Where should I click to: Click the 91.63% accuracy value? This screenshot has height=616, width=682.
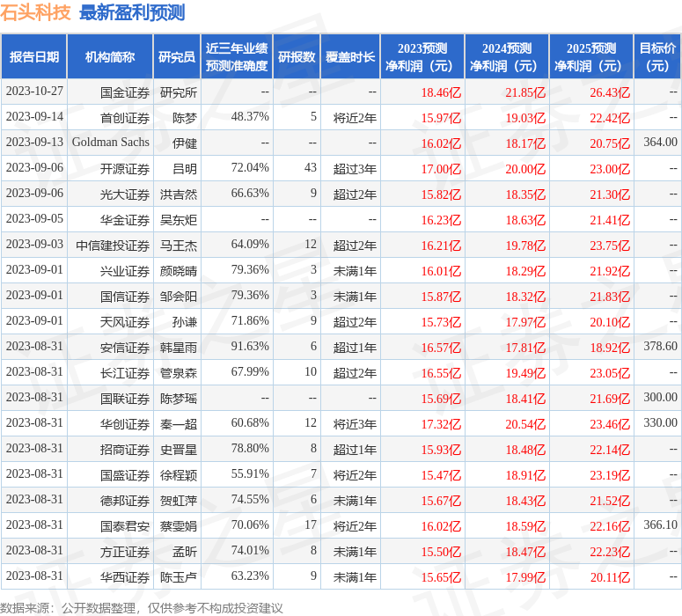250,347
